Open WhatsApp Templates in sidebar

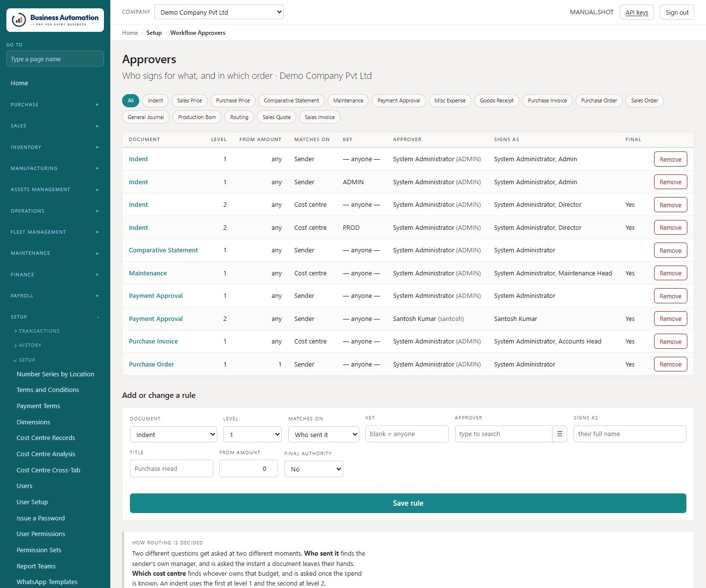[47, 582]
